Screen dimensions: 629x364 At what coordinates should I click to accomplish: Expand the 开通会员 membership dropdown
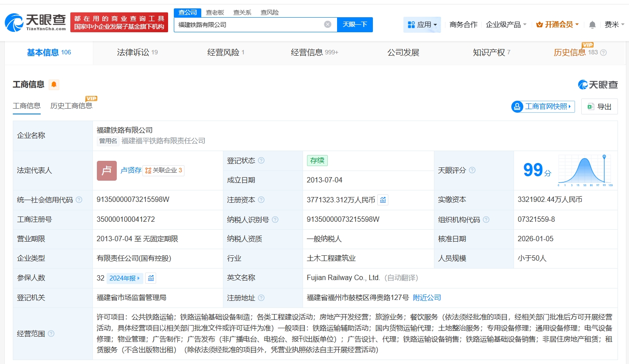[557, 25]
